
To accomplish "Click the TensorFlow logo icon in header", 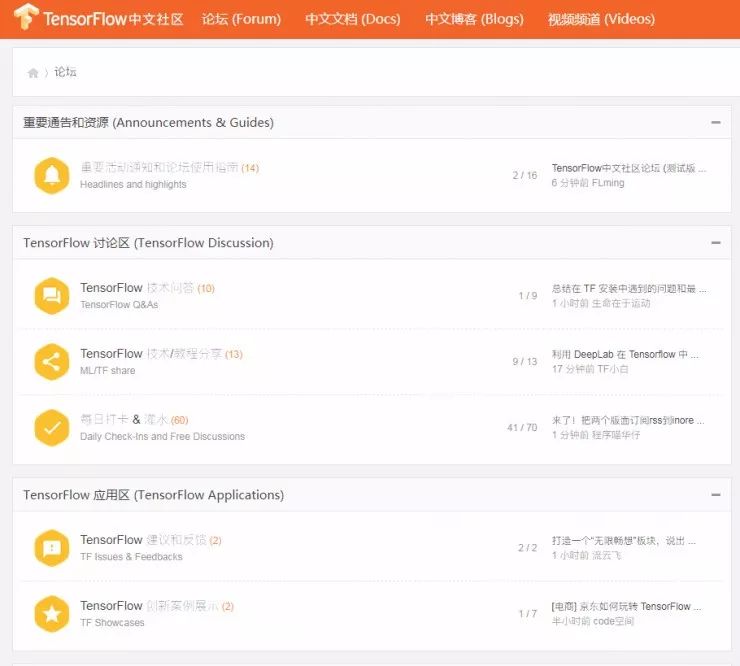I will pos(26,17).
